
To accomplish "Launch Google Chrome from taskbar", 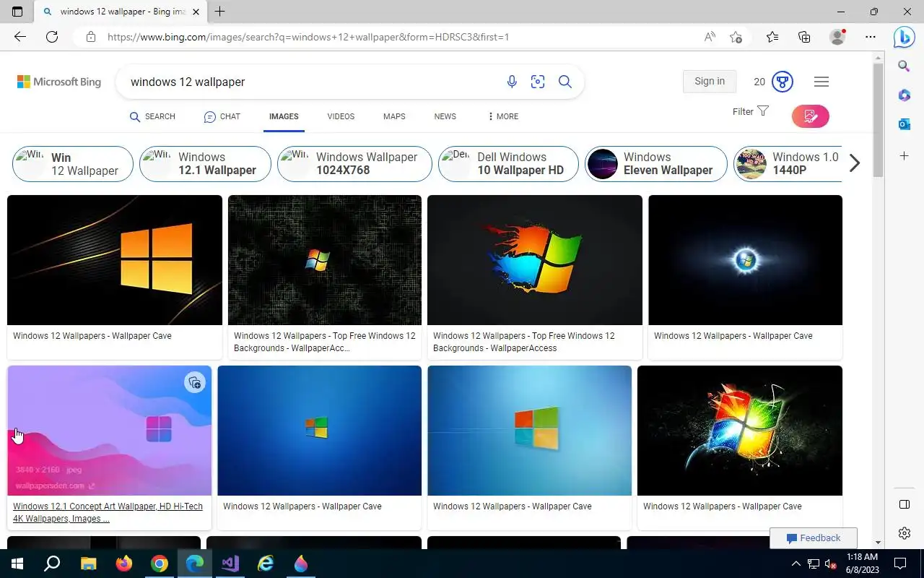I will [x=160, y=564].
